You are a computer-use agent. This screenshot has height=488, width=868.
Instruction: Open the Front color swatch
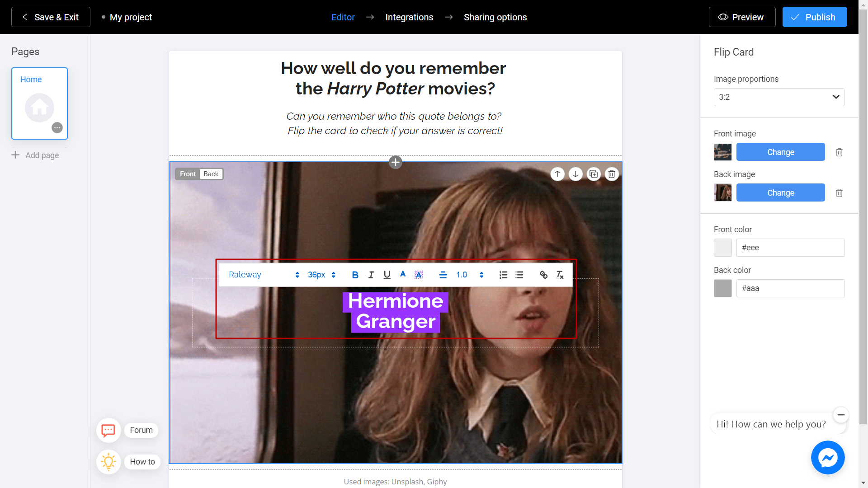[722, 248]
